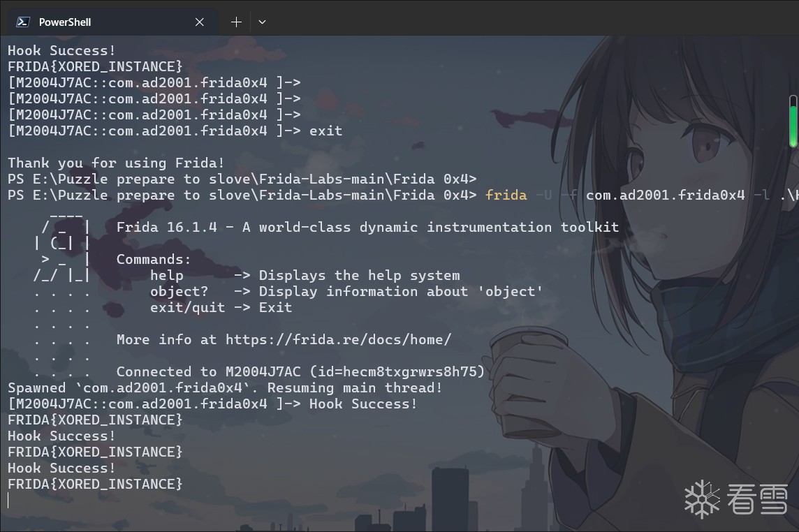Click the 'help' command entry

[167, 276]
